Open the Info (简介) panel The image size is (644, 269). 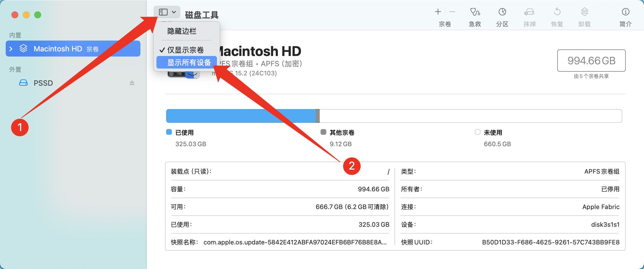click(x=625, y=12)
